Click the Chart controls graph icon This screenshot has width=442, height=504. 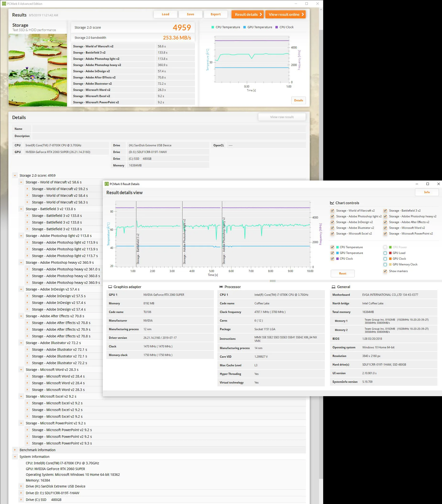(332, 203)
